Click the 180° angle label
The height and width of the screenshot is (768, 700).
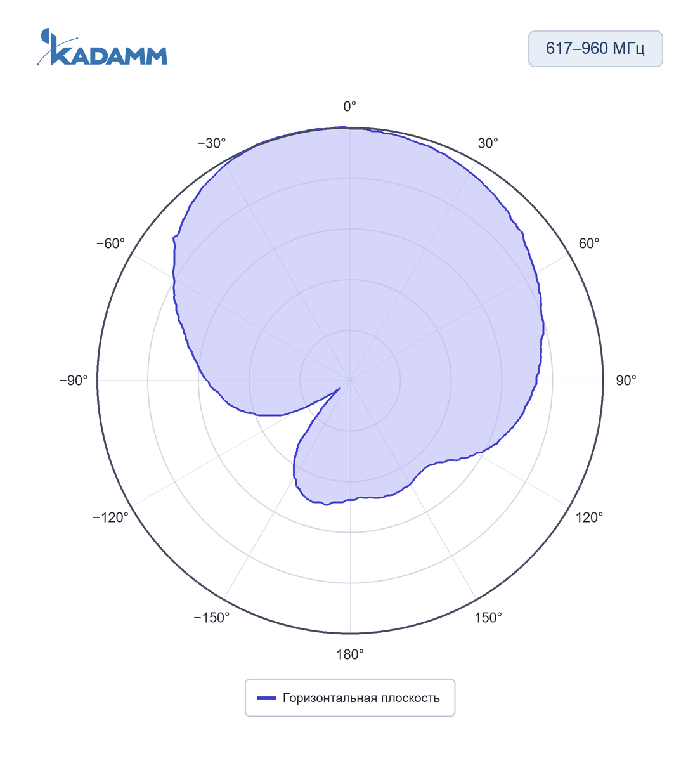coord(350,654)
